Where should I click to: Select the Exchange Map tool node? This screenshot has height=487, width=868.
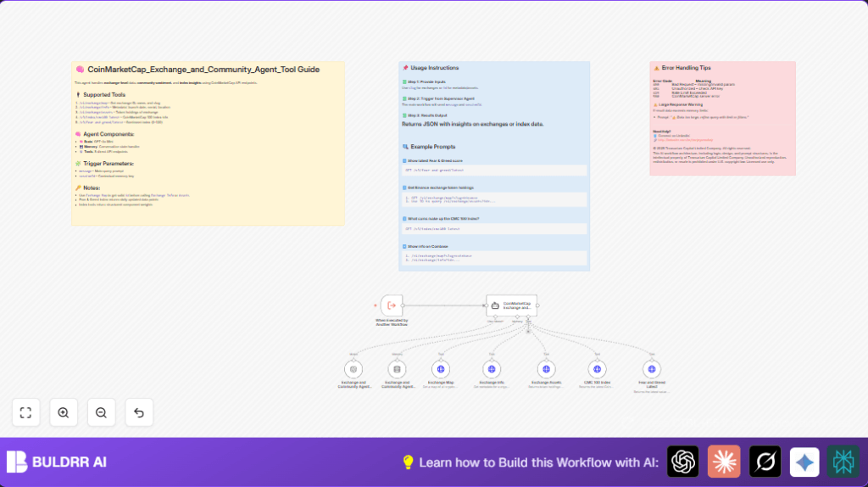[441, 369]
